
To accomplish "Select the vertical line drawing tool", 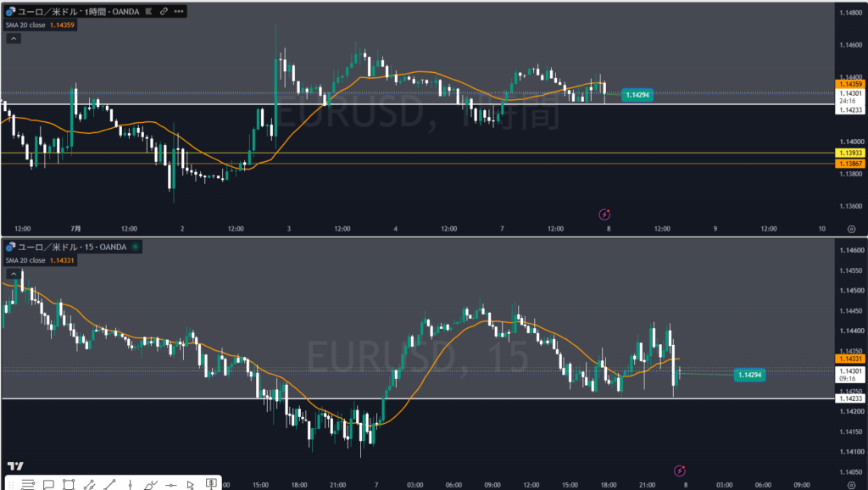I will click(130, 484).
